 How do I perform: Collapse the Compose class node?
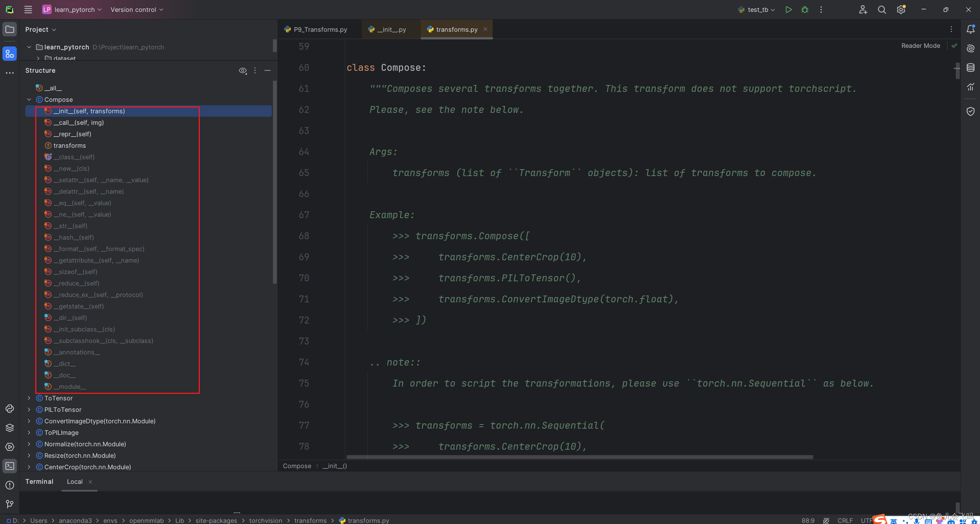[29, 100]
